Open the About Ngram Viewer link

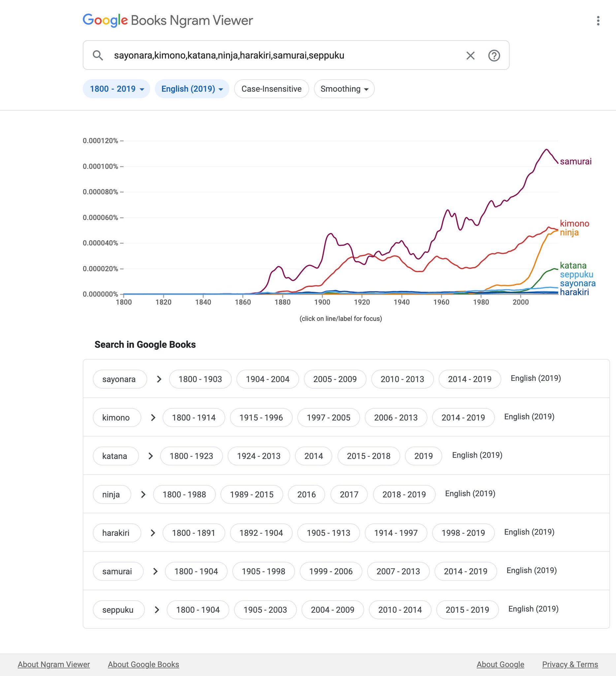54,664
